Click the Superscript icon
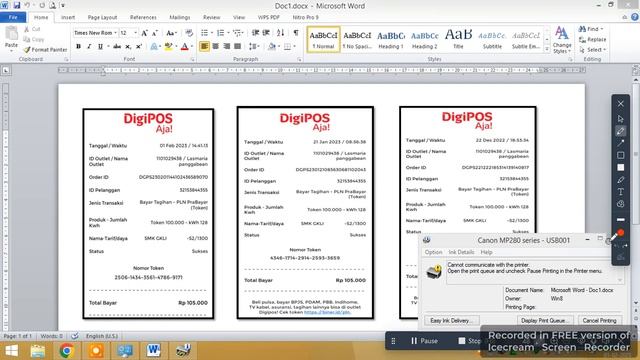This screenshot has height=360, width=640. pyautogui.click(x=139, y=47)
